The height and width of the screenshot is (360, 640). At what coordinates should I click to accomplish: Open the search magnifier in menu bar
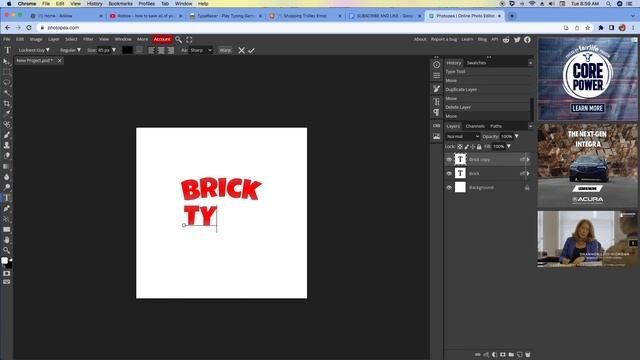pyautogui.click(x=178, y=40)
